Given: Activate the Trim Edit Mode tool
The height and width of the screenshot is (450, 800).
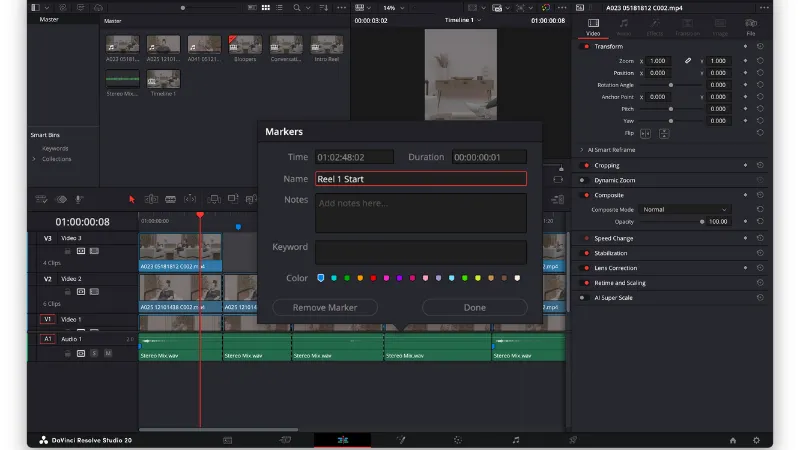Looking at the screenshot, I should [x=151, y=199].
